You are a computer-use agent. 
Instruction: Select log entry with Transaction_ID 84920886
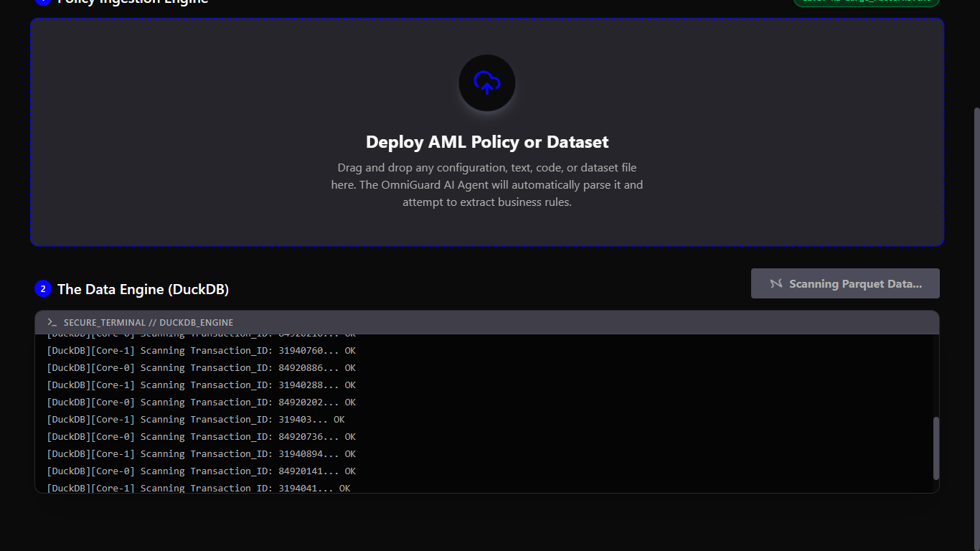201,368
